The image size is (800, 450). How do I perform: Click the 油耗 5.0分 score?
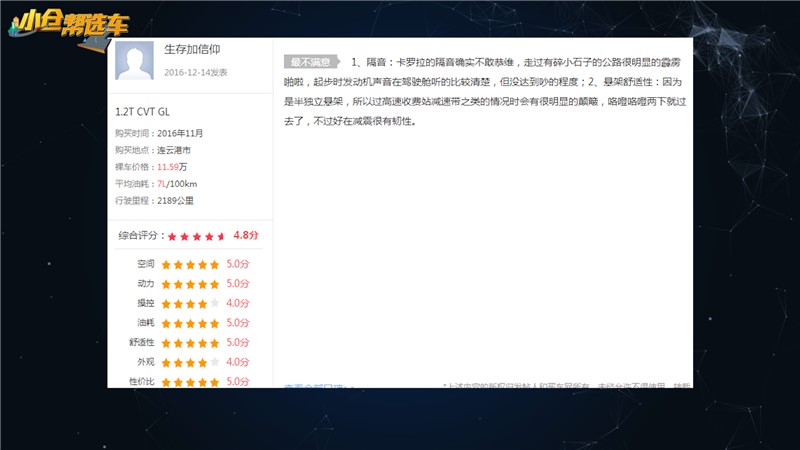[x=238, y=322]
